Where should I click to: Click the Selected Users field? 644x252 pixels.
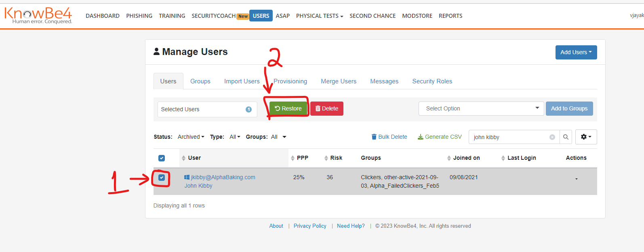click(207, 109)
